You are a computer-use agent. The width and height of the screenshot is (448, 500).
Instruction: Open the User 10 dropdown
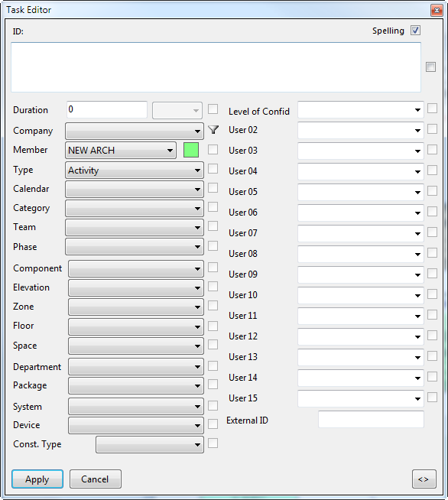(361, 295)
